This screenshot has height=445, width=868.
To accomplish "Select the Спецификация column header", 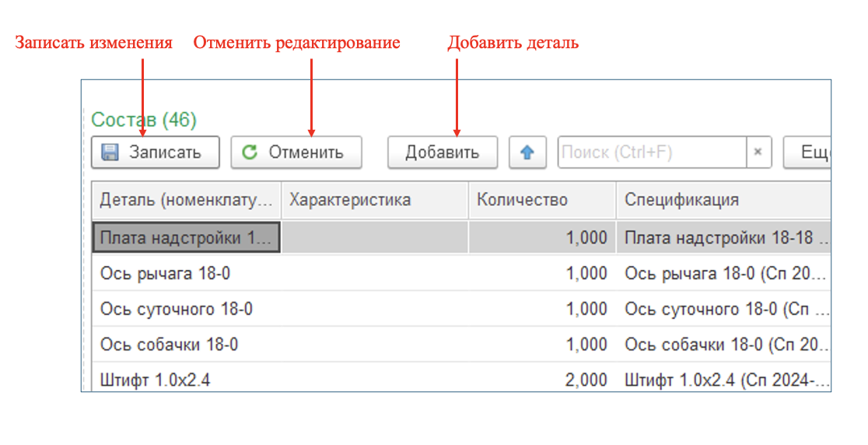I will click(x=722, y=200).
